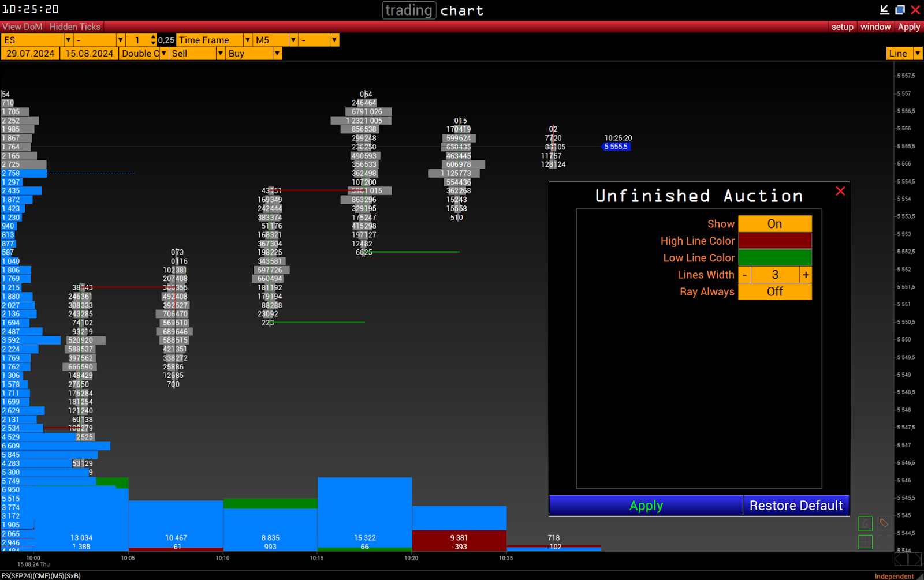The height and width of the screenshot is (580, 924).
Task: Open the setup menu
Action: tap(842, 27)
